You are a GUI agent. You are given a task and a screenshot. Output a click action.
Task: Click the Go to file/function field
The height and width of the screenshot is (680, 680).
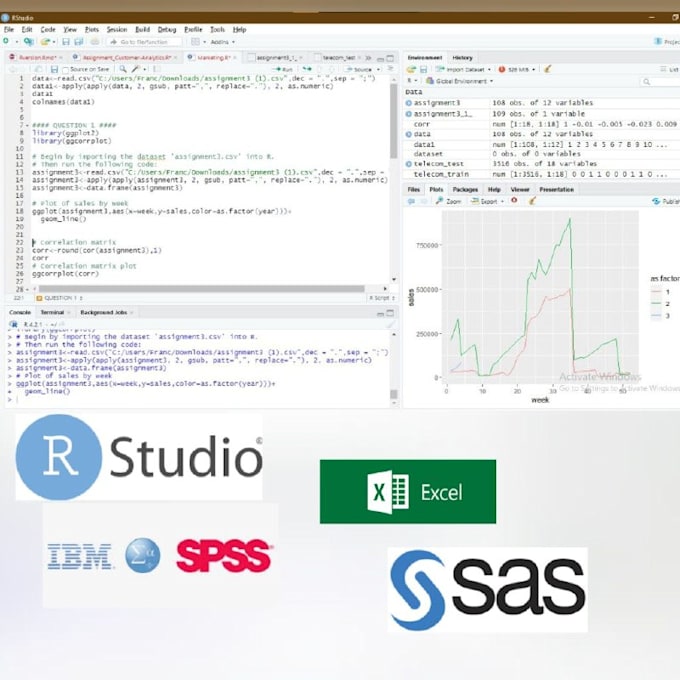click(144, 42)
